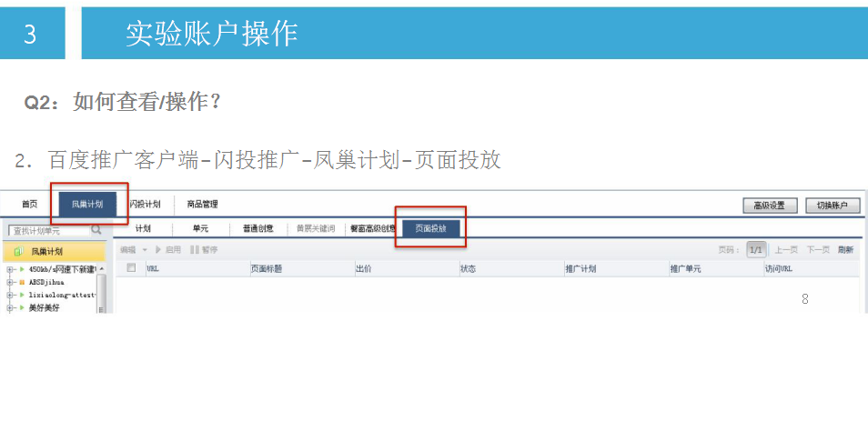Viewport: 868px width, 422px height.
Task: Select the 美好美好 plan
Action: point(45,308)
